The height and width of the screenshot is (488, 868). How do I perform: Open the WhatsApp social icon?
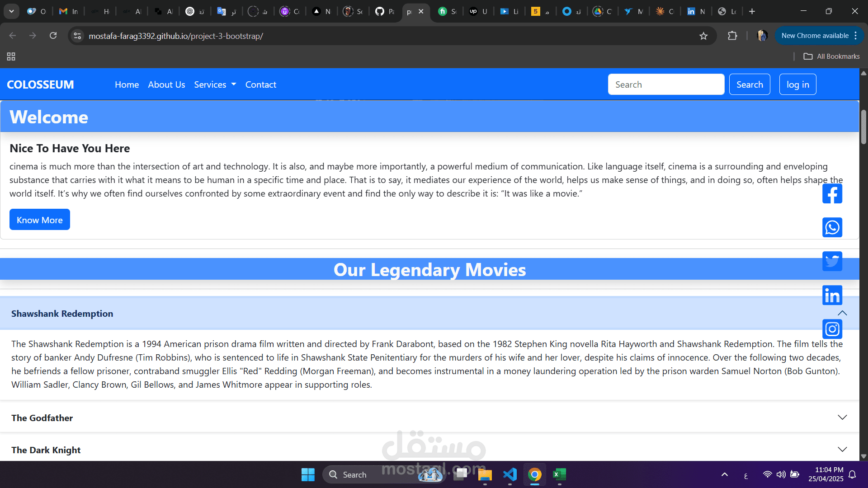(x=832, y=227)
